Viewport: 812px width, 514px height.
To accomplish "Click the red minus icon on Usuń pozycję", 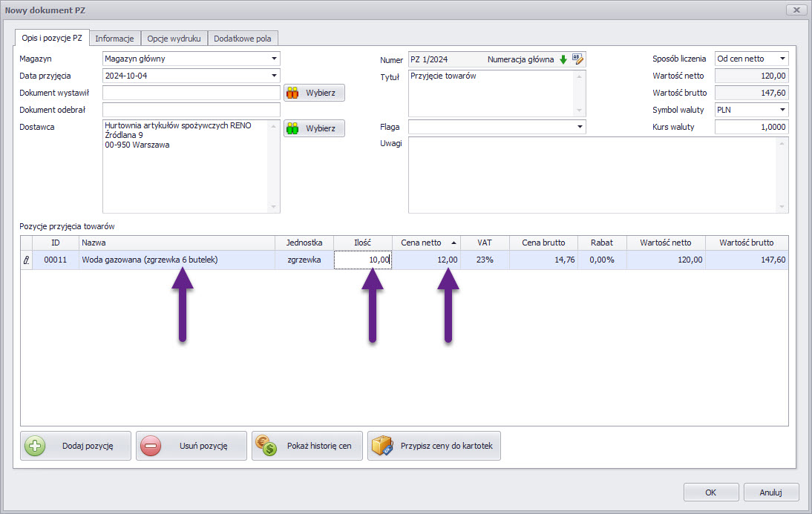I will click(151, 446).
